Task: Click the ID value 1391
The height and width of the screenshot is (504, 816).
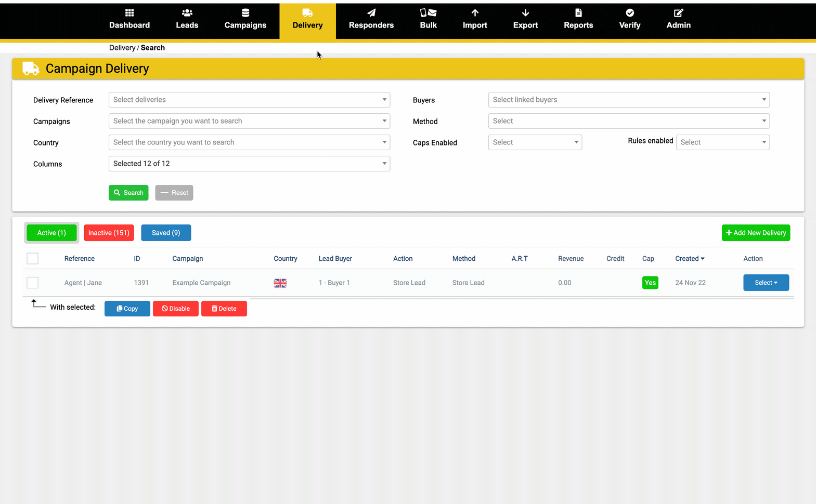Action: pyautogui.click(x=141, y=283)
